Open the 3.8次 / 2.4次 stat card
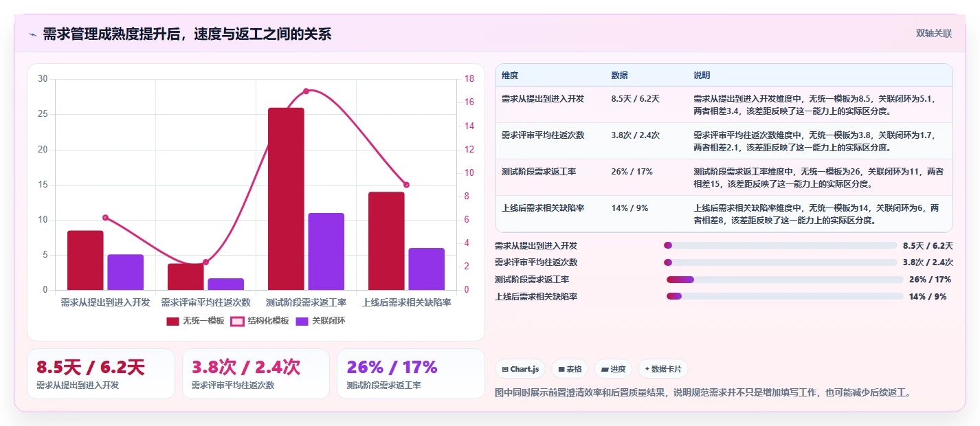980x426 pixels. 256,374
